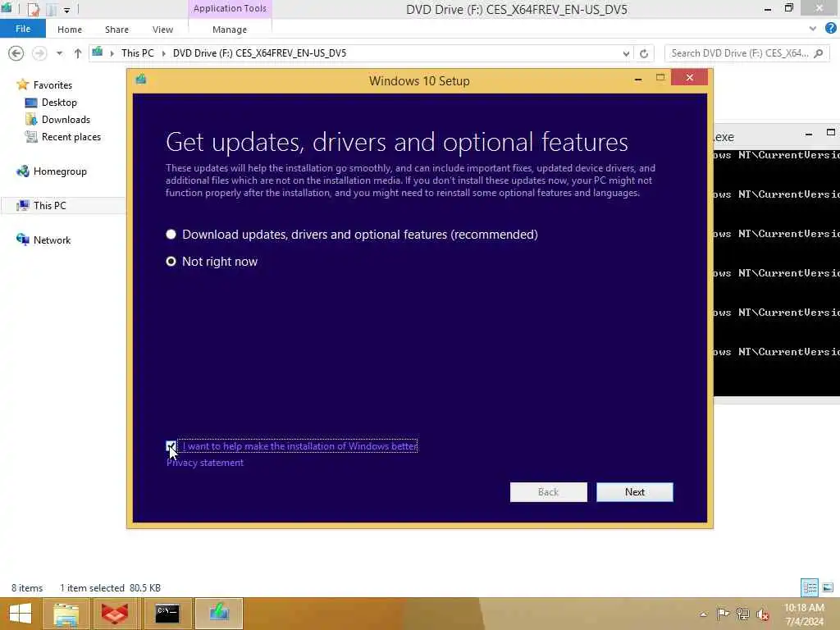Maximize the Windows 10 Setup dialog

(x=660, y=78)
